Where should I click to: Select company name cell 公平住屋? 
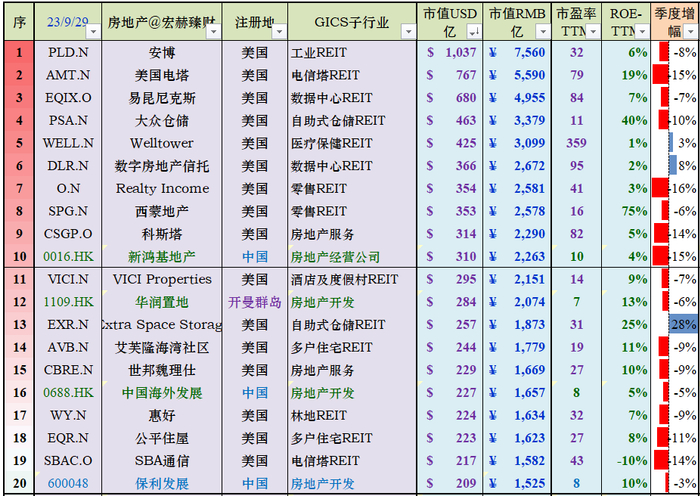point(162,438)
